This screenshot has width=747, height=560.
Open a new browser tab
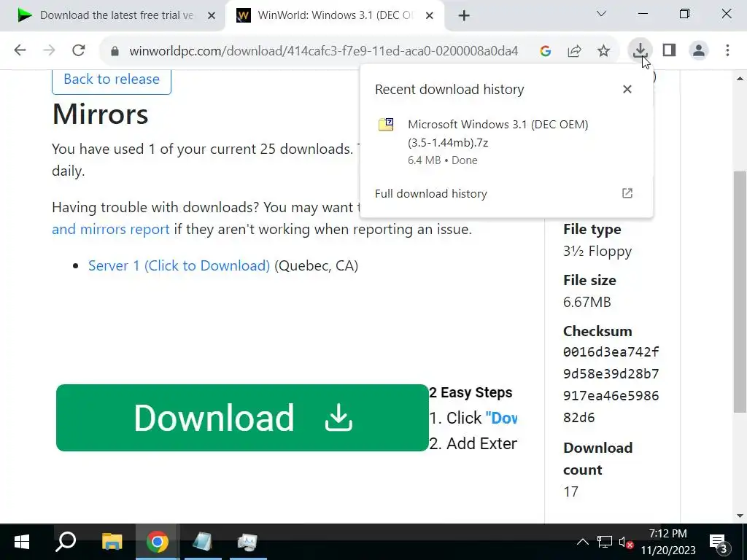pos(463,16)
